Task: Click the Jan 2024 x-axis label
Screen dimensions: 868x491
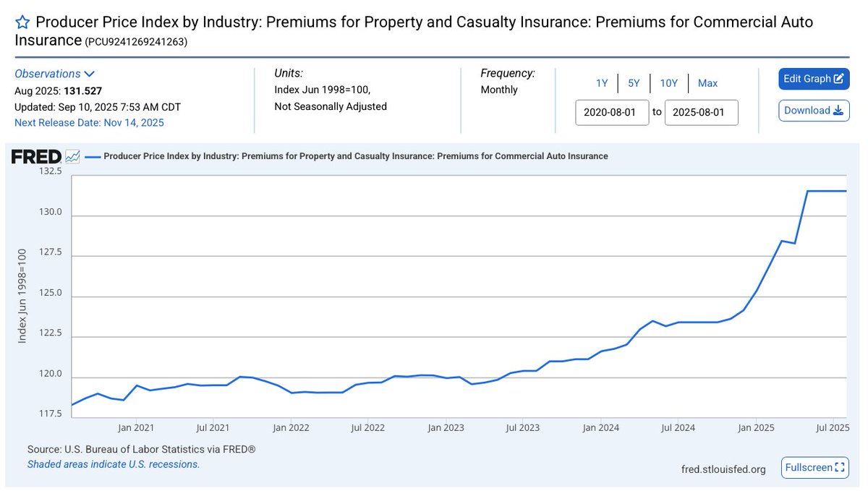Action: 601,428
